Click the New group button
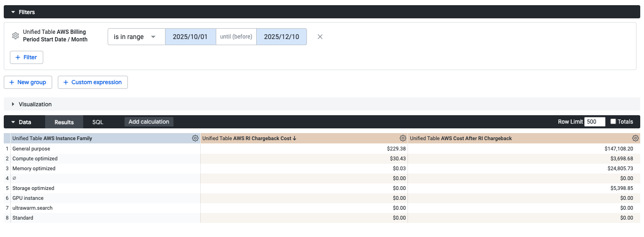The height and width of the screenshot is (237, 644). tap(28, 82)
